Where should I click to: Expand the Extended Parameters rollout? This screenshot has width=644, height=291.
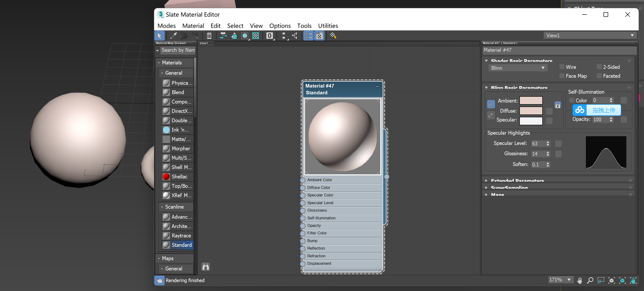[x=517, y=180]
